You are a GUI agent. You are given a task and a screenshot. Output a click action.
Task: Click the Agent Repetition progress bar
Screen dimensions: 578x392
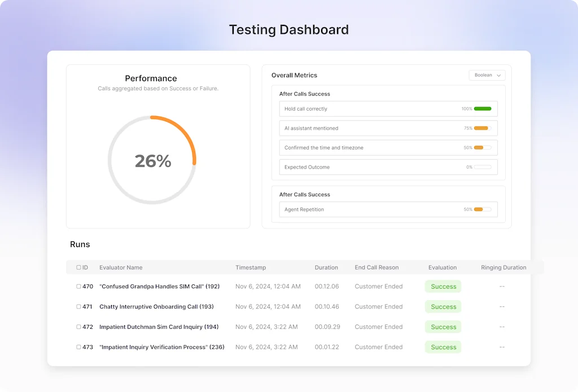click(x=483, y=209)
